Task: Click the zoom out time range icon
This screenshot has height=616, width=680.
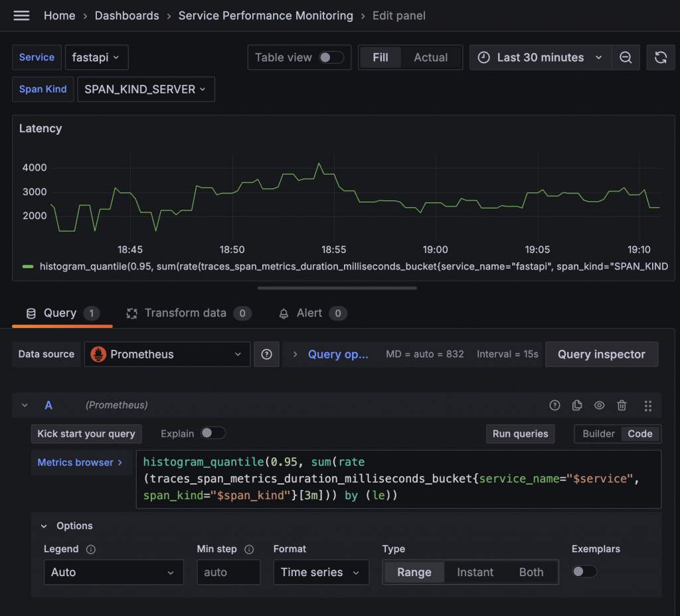Action: 626,58
